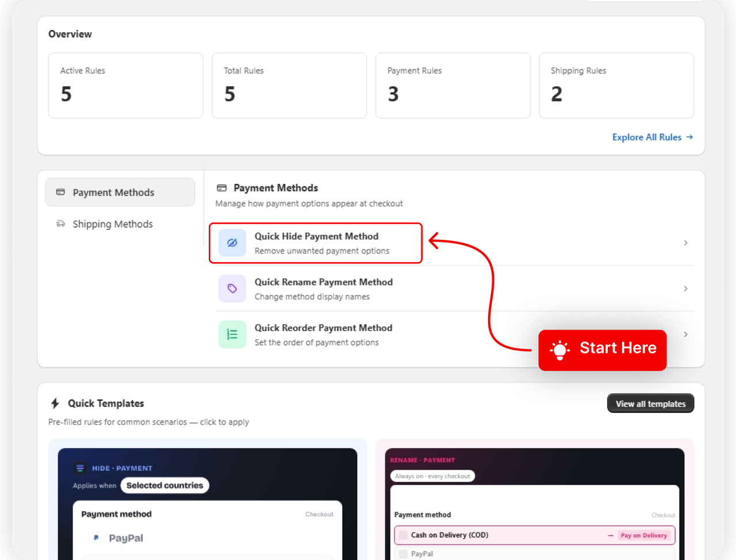Screen dimensions: 736x560
Task: Click the 'Remove unwanted payment options' text
Action: tap(322, 251)
